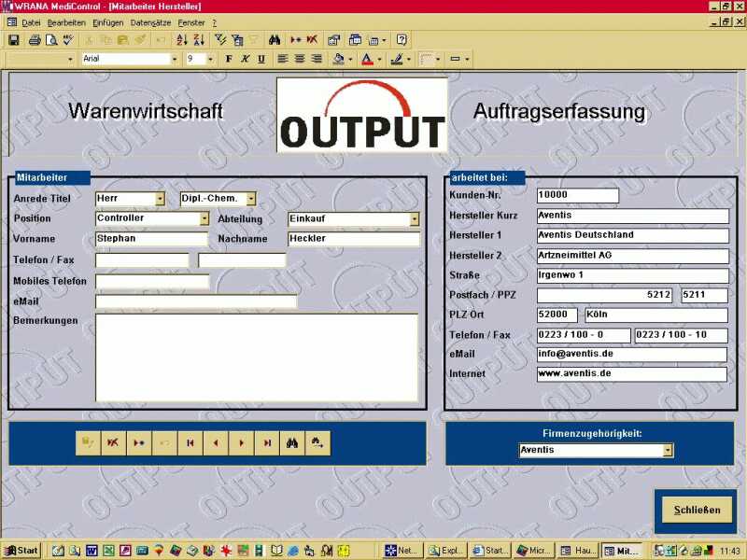
Task: Open the fill color bucket dropdown arrow
Action: pos(351,59)
